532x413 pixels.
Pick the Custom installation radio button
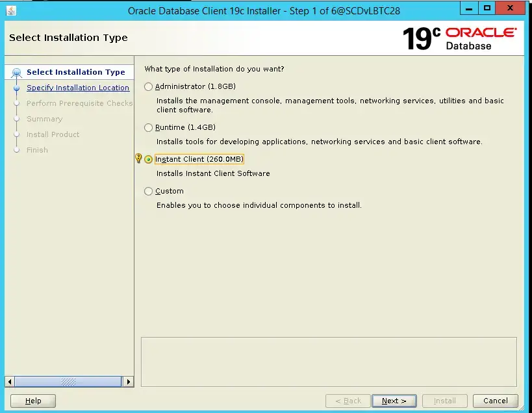pyautogui.click(x=149, y=192)
